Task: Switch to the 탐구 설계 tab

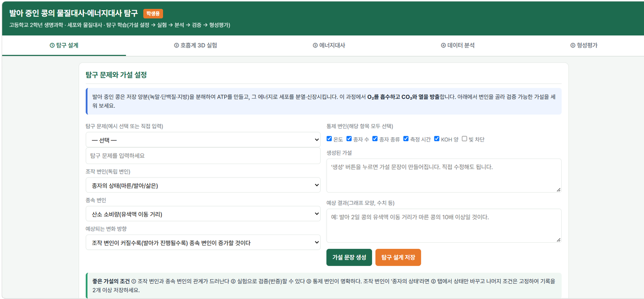Action: (x=64, y=45)
